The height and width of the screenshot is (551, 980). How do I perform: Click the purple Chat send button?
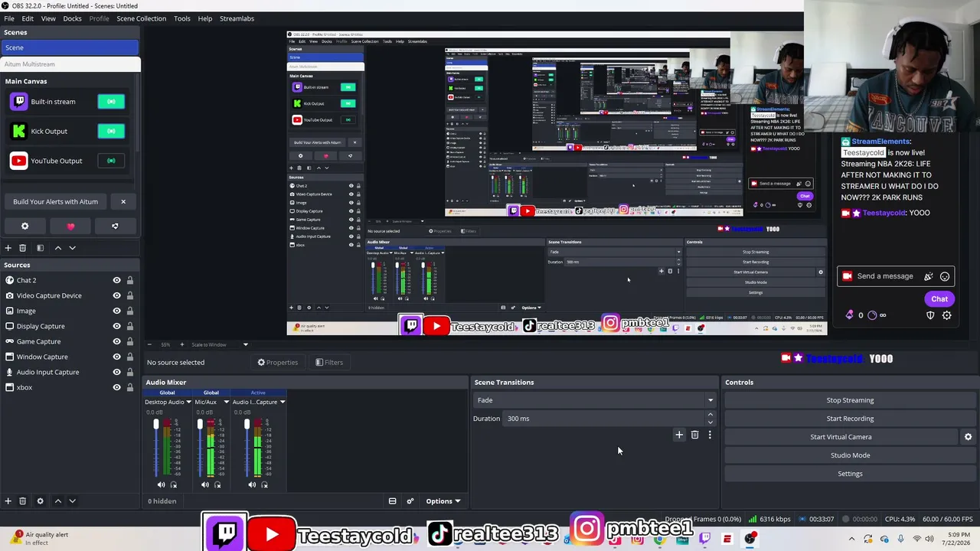[939, 299]
